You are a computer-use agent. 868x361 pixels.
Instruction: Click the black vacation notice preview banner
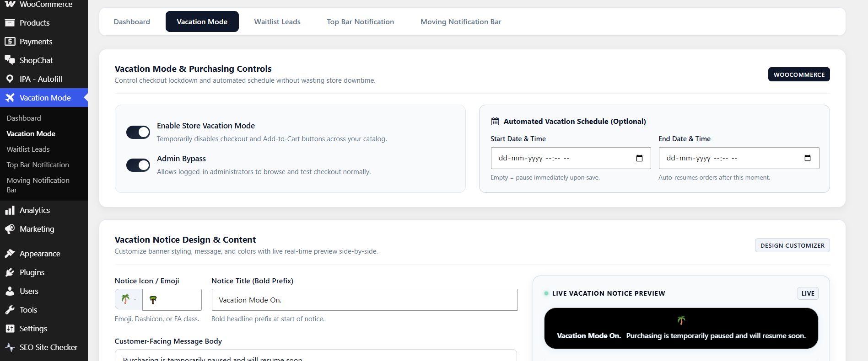pos(681,328)
